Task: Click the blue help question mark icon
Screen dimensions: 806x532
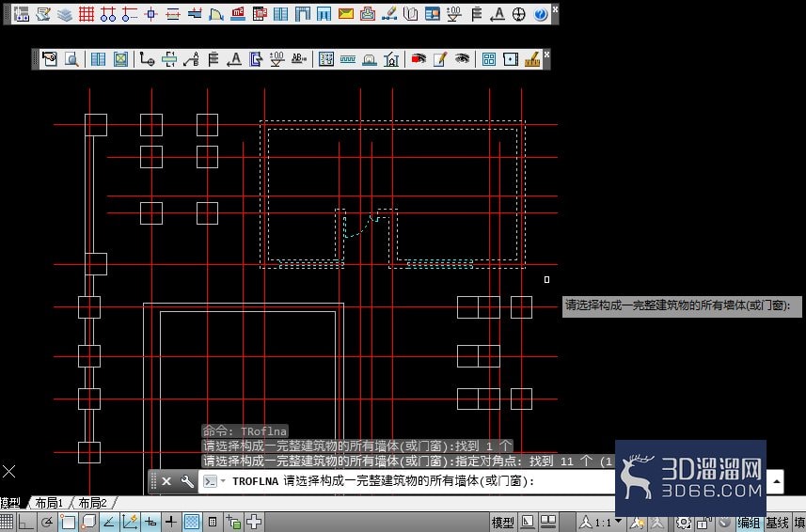Action: tap(540, 14)
